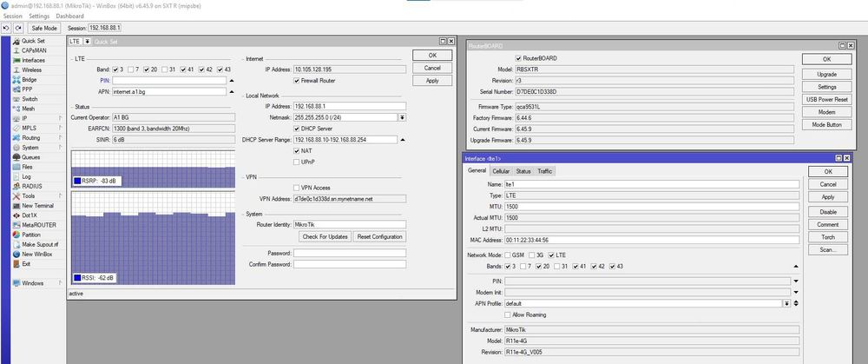
Task: Toggle band 7 checkbox in Quick Set
Action: pos(130,69)
